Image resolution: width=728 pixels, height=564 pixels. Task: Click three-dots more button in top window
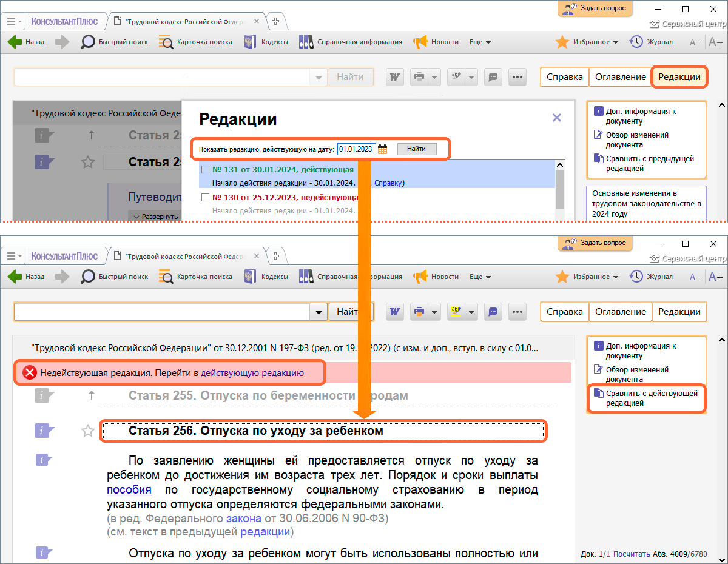(517, 77)
